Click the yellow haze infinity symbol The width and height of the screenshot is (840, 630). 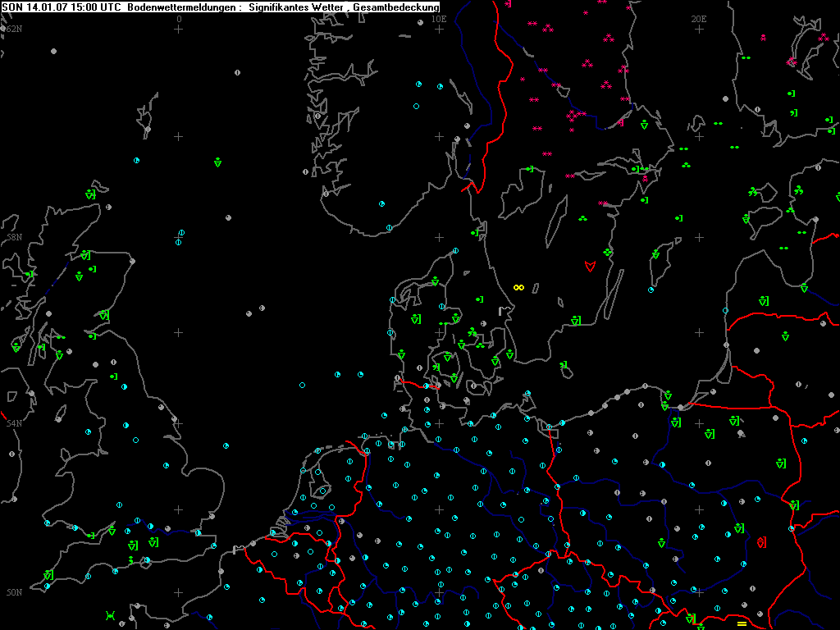pyautogui.click(x=518, y=287)
